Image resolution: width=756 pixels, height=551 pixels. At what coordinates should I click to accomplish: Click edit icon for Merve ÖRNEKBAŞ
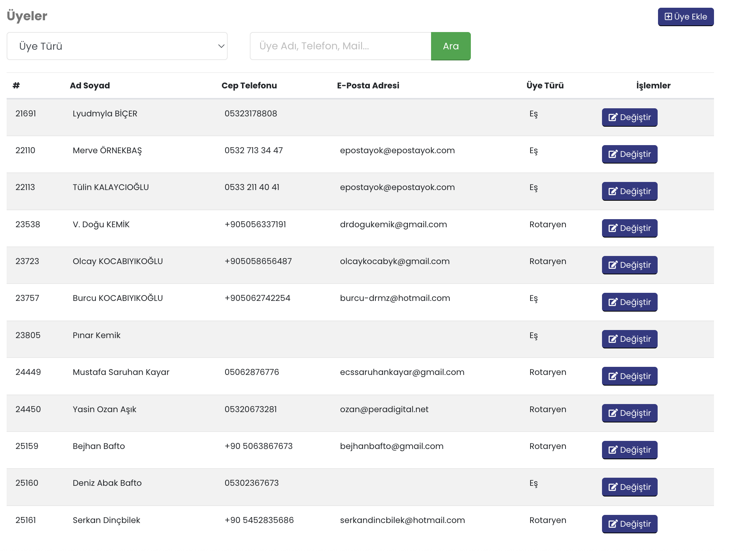click(613, 154)
